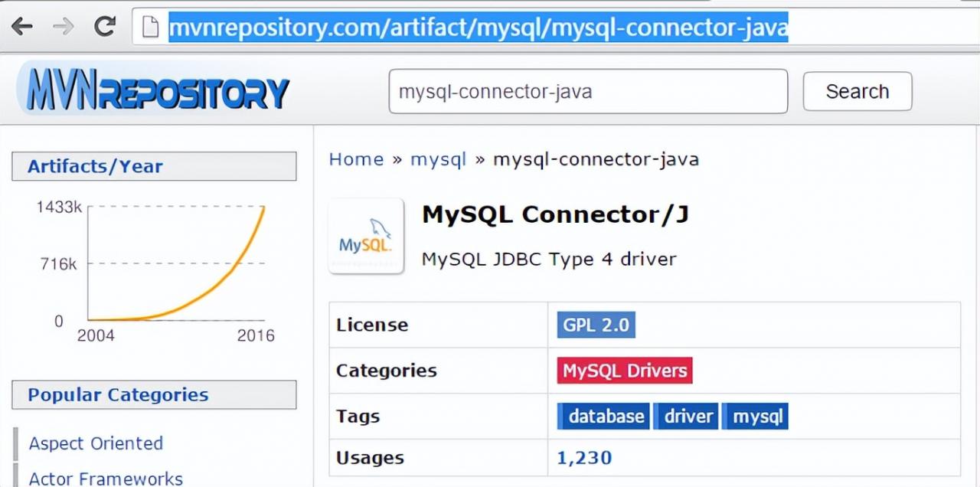Click the mysql tag
The height and width of the screenshot is (487, 980).
755,417
